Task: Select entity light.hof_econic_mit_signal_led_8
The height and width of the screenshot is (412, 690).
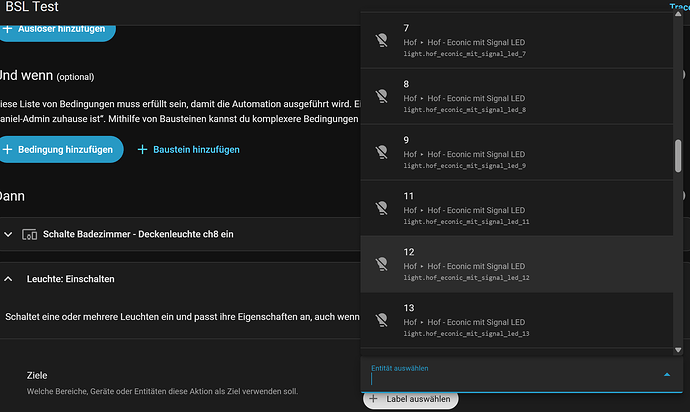Action: coord(517,96)
